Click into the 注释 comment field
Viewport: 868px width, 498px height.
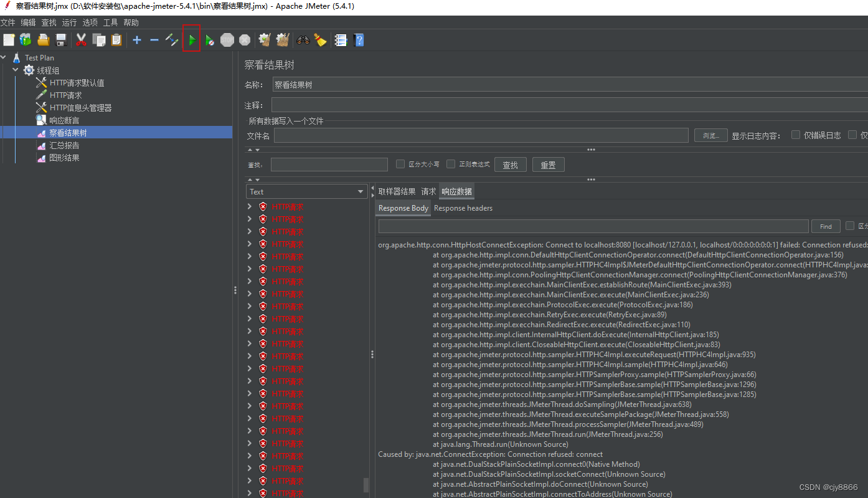(569, 105)
